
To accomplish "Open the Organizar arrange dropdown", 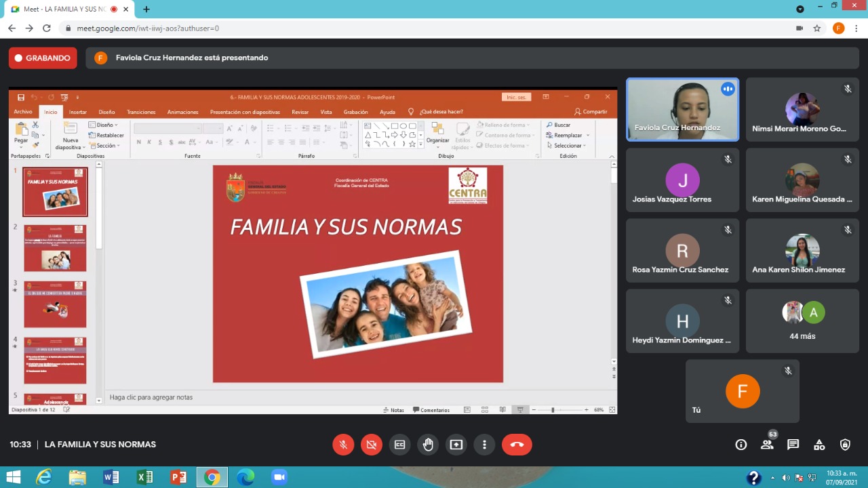I will tap(437, 135).
